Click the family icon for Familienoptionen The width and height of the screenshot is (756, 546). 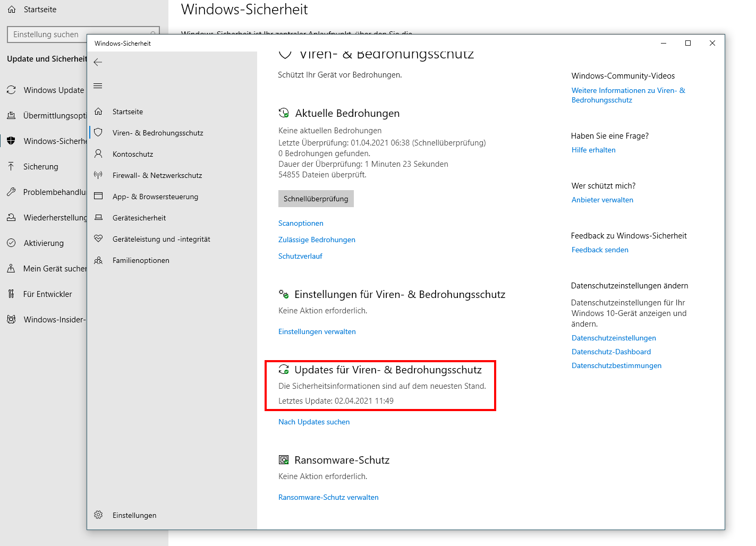tap(98, 260)
